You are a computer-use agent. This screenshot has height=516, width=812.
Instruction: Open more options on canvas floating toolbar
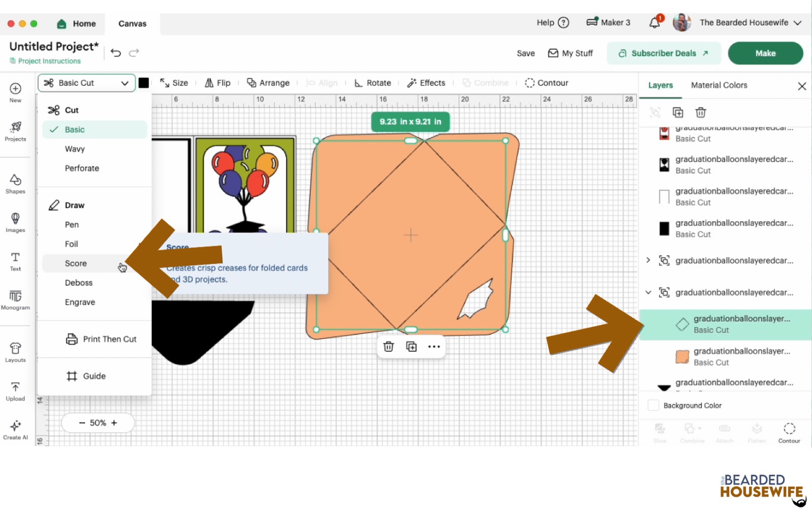point(434,347)
